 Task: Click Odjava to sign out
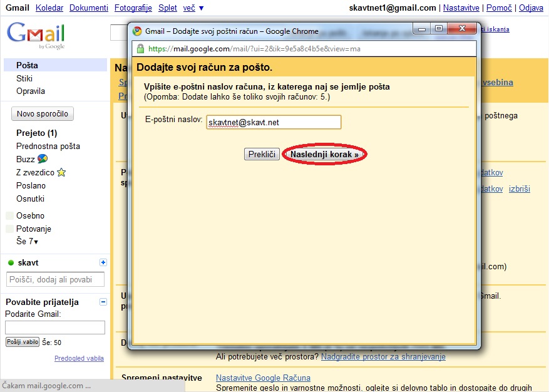[531, 8]
